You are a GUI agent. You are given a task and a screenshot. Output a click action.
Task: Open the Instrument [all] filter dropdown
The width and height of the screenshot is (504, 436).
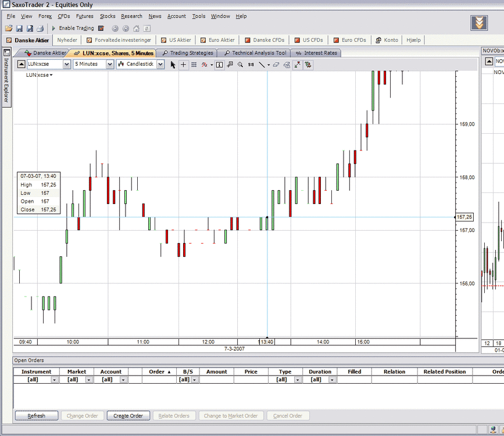(54, 380)
